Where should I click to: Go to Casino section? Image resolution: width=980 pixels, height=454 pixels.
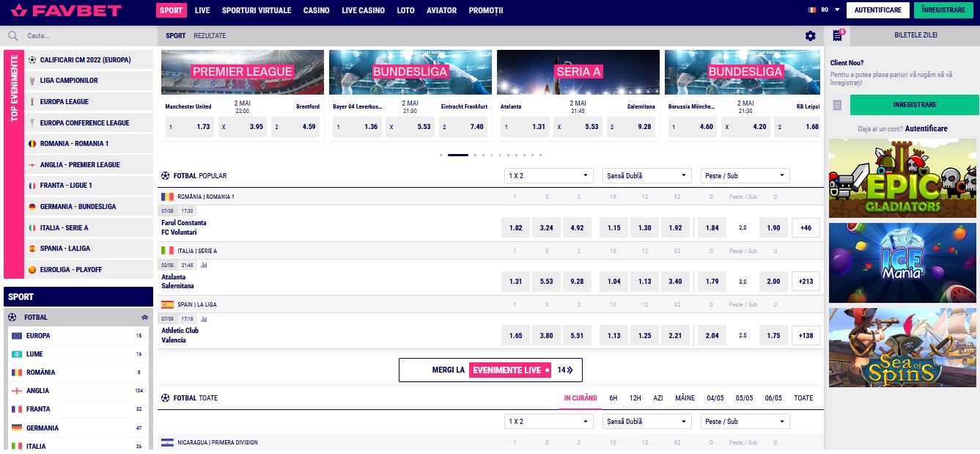(x=316, y=11)
